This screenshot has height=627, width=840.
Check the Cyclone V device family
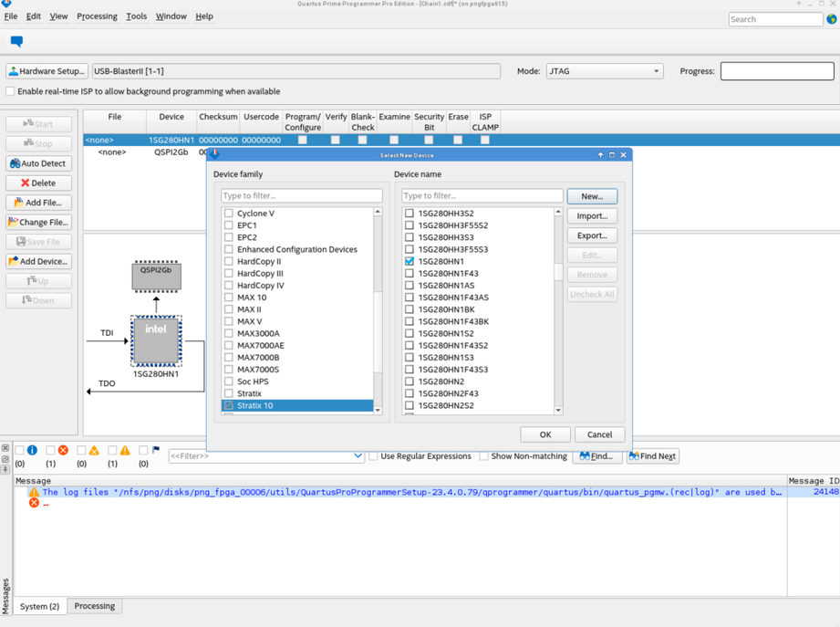pos(229,214)
